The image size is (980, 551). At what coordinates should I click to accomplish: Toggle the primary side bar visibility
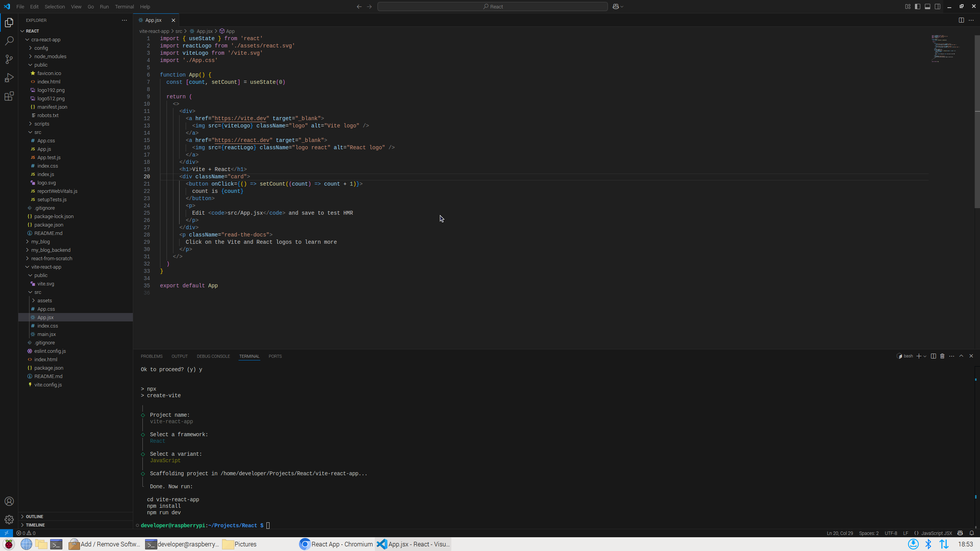(918, 7)
